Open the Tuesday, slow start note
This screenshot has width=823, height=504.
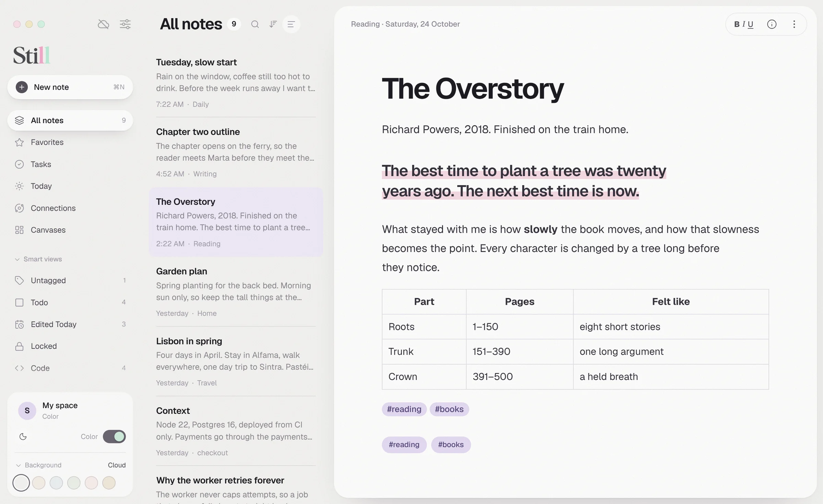(x=236, y=83)
